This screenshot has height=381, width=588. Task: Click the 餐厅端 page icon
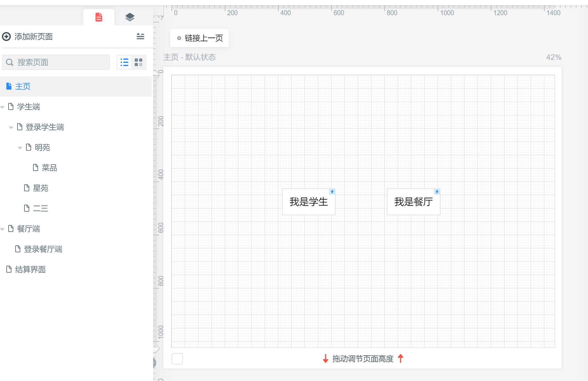11,228
